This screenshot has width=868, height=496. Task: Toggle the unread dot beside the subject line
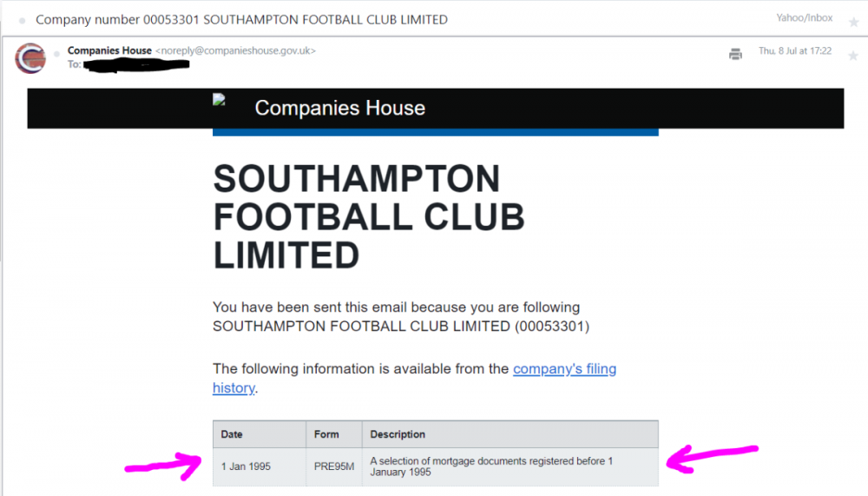point(22,21)
